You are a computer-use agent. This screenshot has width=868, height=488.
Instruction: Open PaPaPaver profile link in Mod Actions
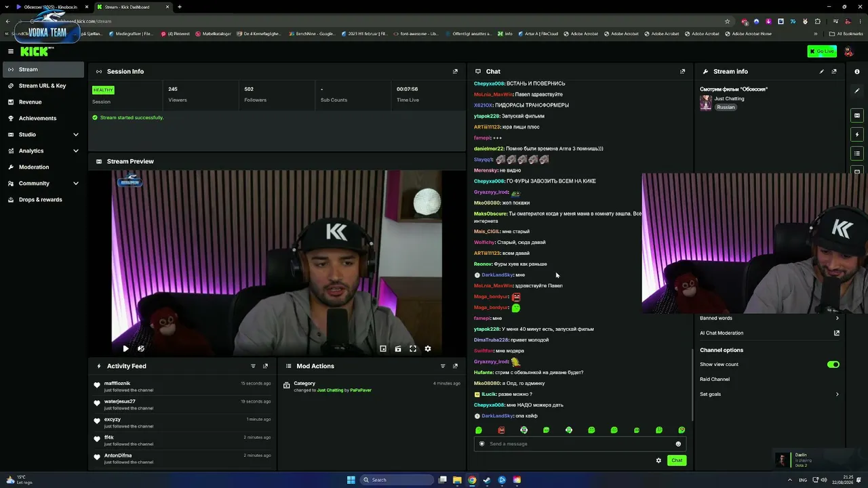click(x=361, y=390)
